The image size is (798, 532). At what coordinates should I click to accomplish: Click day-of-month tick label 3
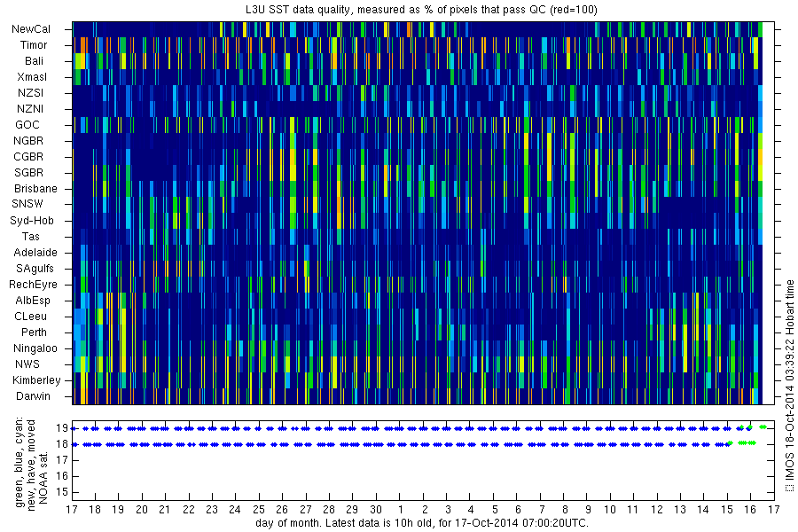pos(448,510)
